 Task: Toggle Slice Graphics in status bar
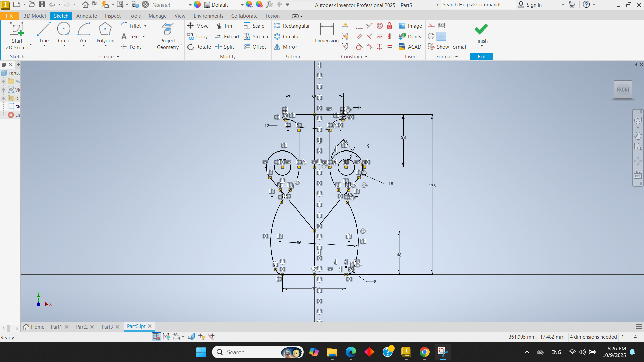191,337
